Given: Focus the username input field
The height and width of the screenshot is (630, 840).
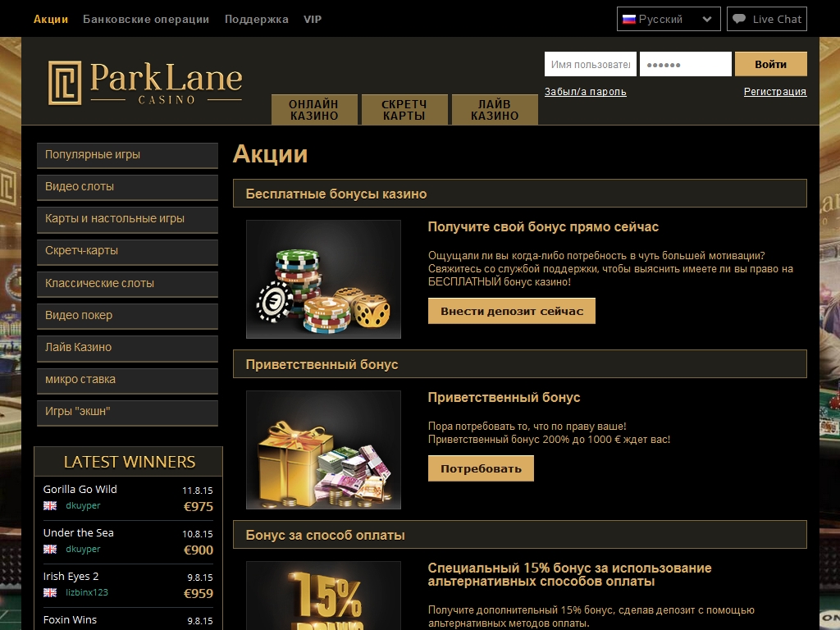Looking at the screenshot, I should point(590,64).
